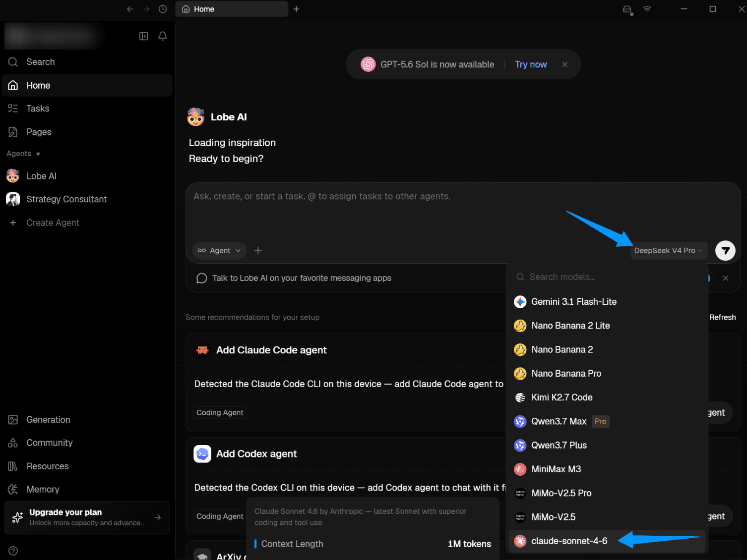The image size is (747, 560).
Task: Open notifications bell
Action: pos(162,36)
